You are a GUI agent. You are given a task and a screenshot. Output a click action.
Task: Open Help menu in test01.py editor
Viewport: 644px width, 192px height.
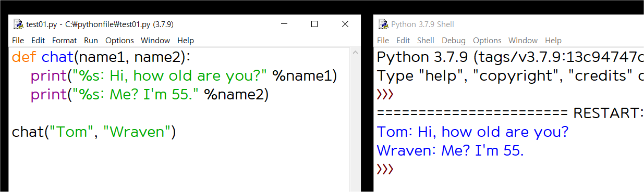click(186, 41)
